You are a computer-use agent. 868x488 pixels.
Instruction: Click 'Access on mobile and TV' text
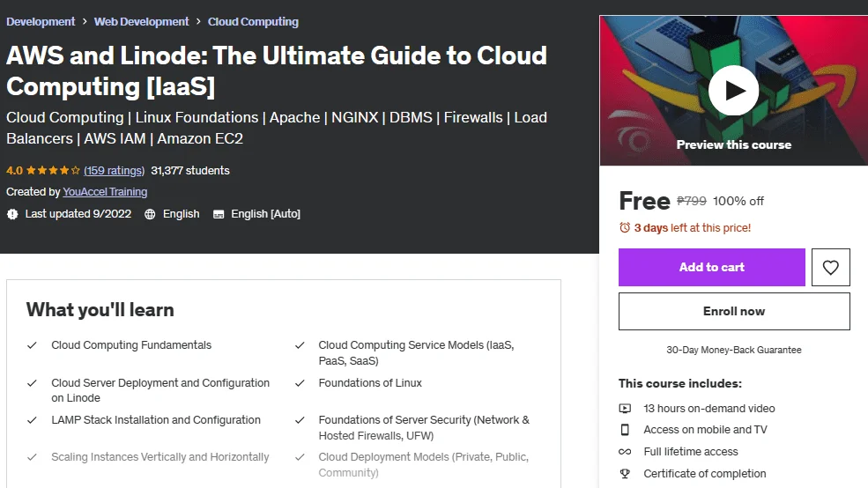tap(705, 430)
